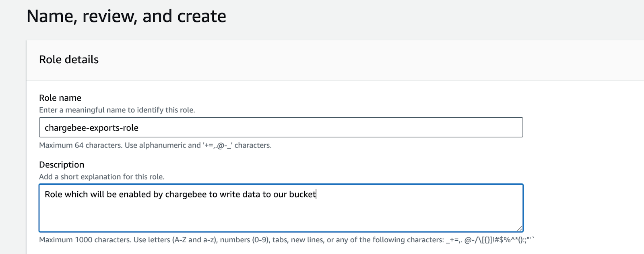Place cursor on "chargebee-exports-role" text in Role name

[x=91, y=128]
